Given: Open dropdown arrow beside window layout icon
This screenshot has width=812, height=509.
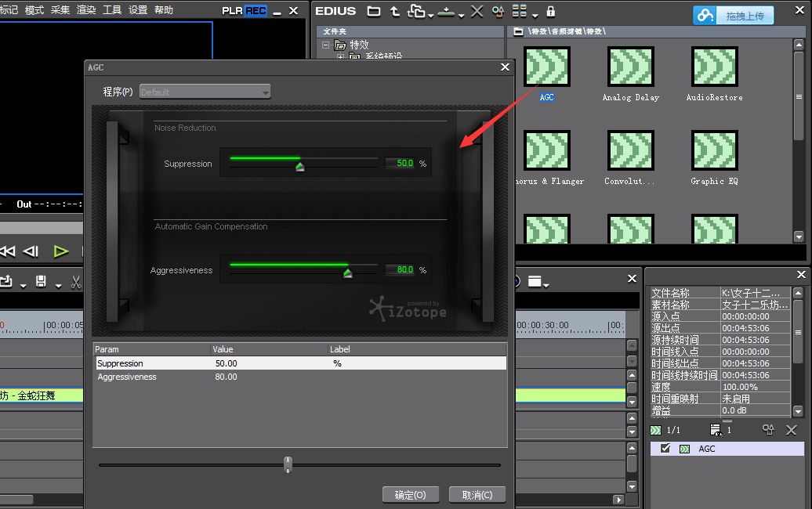Looking at the screenshot, I should [546, 285].
